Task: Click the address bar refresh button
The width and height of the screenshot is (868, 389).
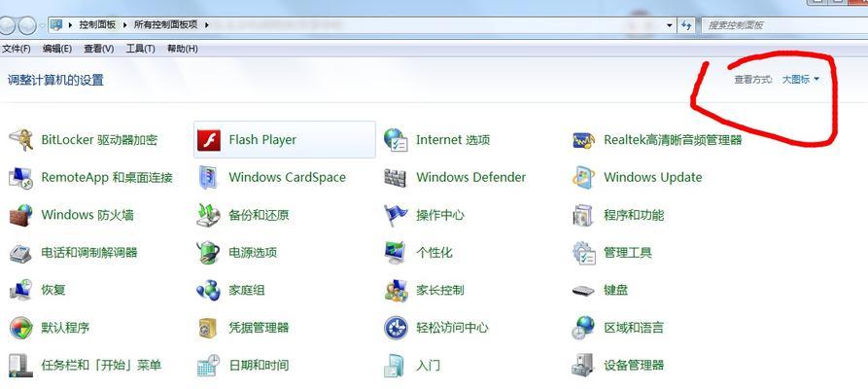Action: (x=686, y=25)
